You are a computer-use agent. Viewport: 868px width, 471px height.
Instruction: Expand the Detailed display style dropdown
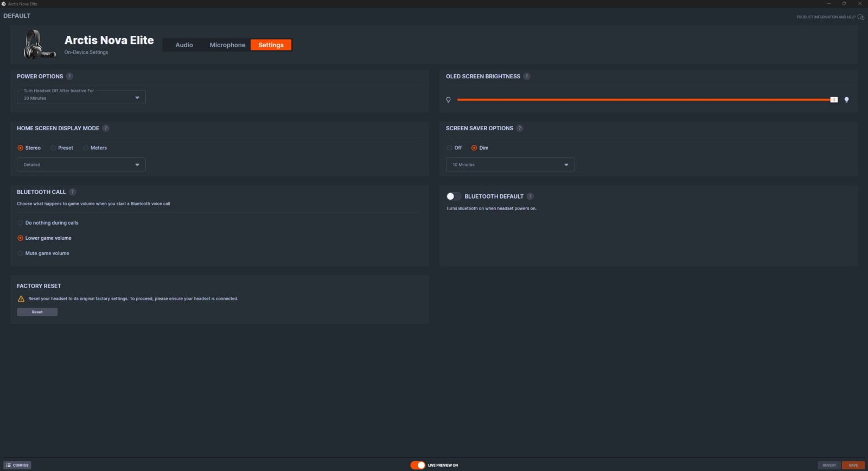coord(81,165)
